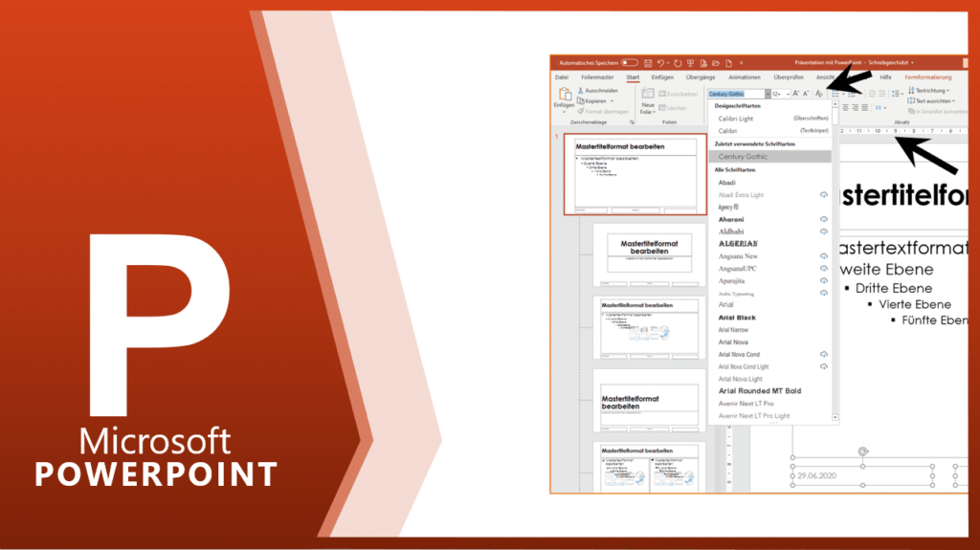The height and width of the screenshot is (550, 980).
Task: Expand the Kopieren dropdown arrow
Action: click(x=612, y=101)
